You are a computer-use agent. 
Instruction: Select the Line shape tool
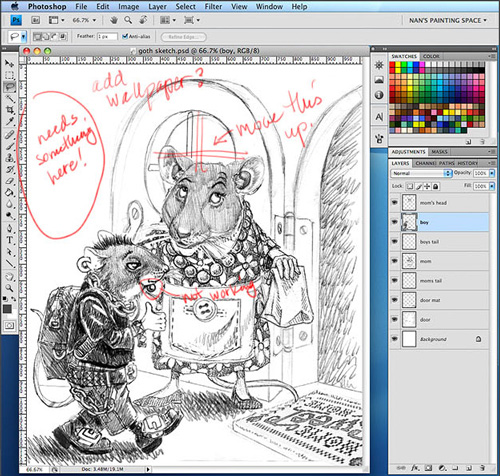tap(10, 263)
